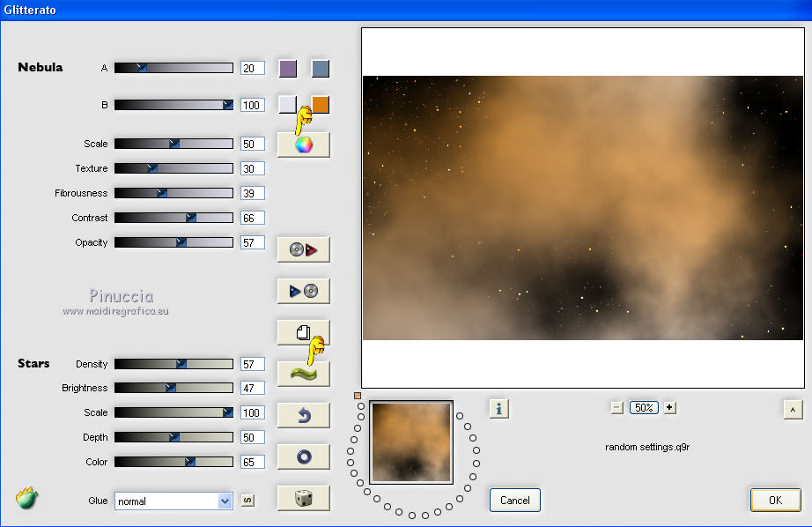Select the purple Nebula A color swatch
Viewport: 812px width, 527px height.
[288, 69]
